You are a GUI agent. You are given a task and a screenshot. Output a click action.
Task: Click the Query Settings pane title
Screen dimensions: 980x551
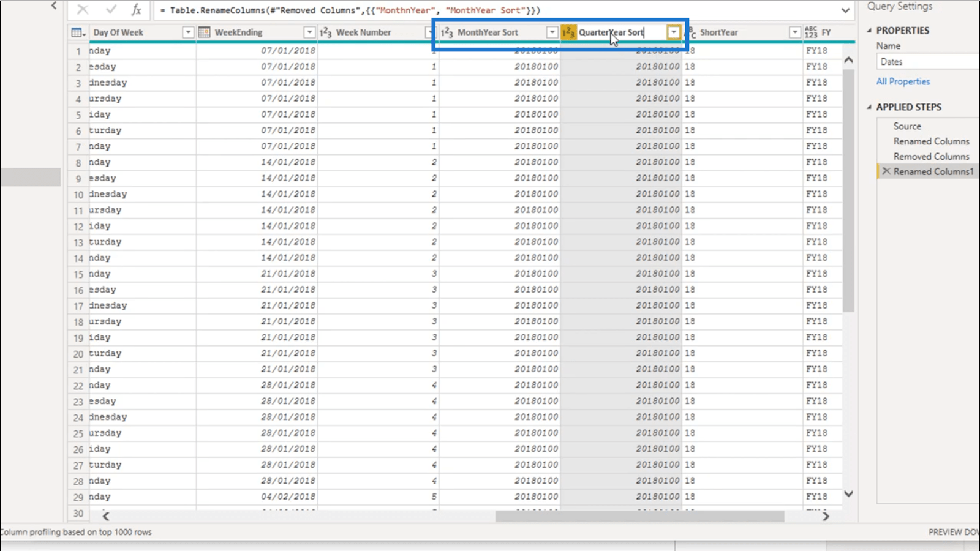[x=899, y=6]
